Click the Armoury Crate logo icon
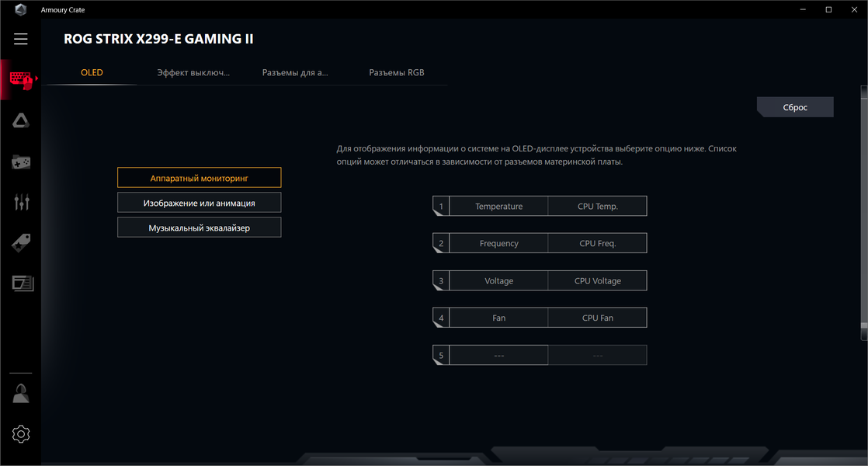The height and width of the screenshot is (466, 868). click(x=20, y=9)
